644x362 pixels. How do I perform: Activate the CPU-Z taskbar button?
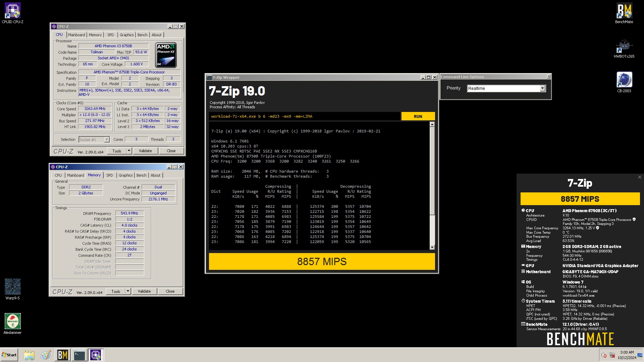tap(96, 355)
